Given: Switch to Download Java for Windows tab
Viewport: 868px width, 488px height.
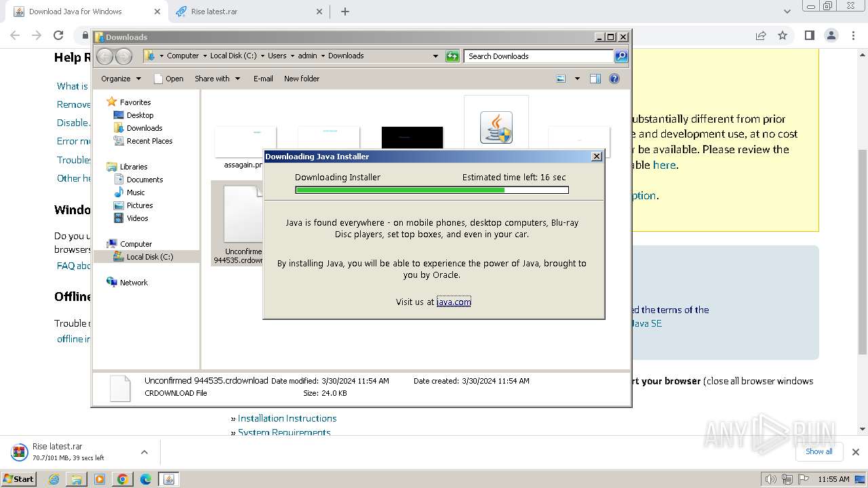Looking at the screenshot, I should pos(85,12).
